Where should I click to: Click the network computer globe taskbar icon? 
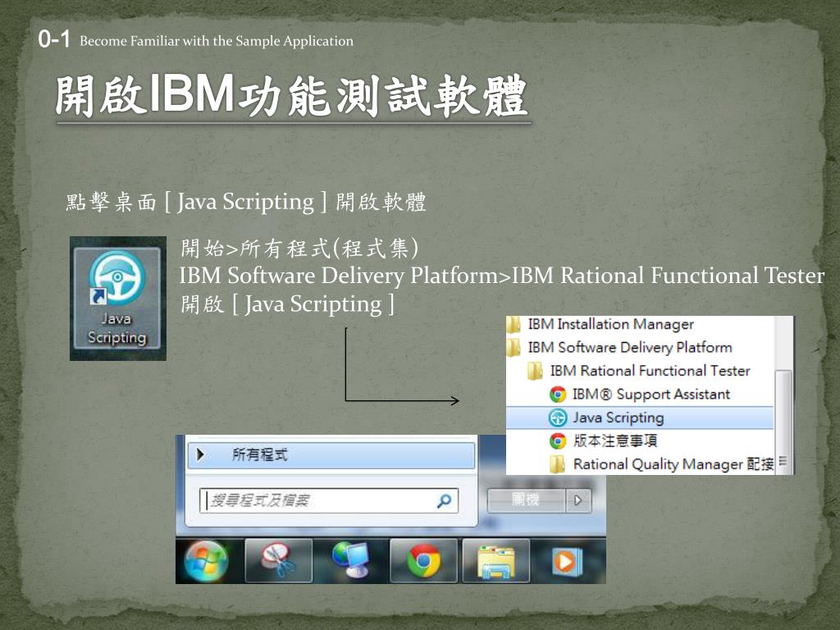point(351,561)
